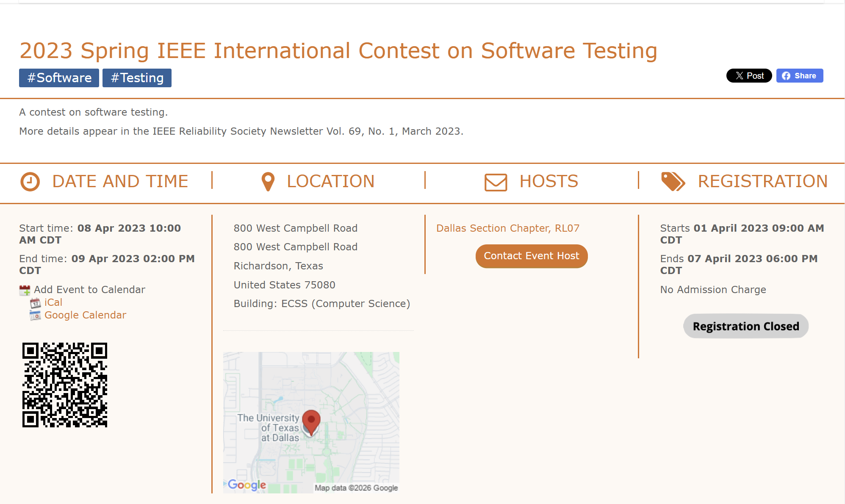The height and width of the screenshot is (504, 845).
Task: Open the Google map thumbnail
Action: (x=311, y=422)
